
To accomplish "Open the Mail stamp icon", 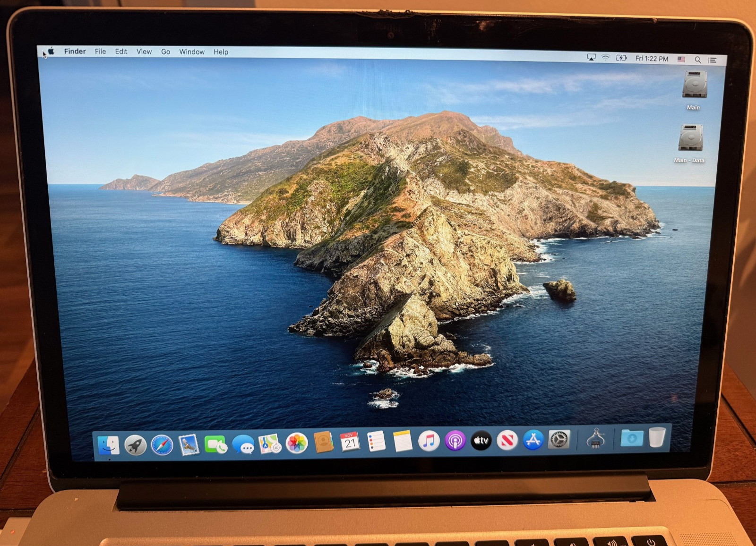I will click(189, 444).
